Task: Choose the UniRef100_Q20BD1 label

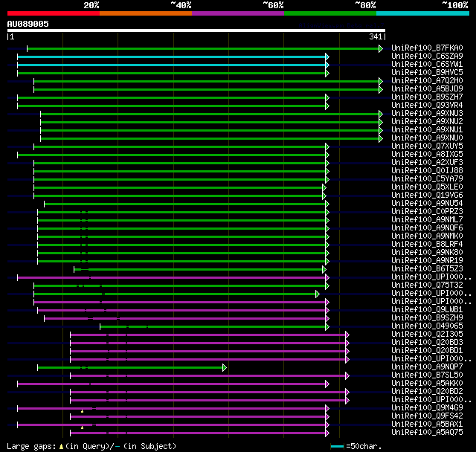Action: (427, 351)
